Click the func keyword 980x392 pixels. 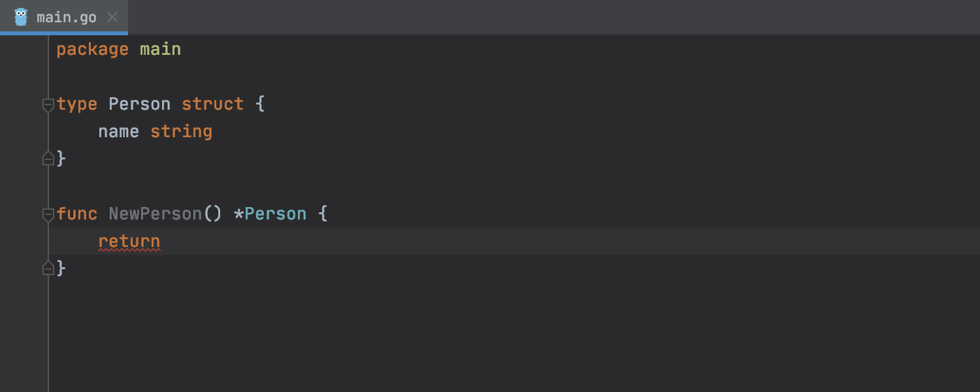(77, 214)
